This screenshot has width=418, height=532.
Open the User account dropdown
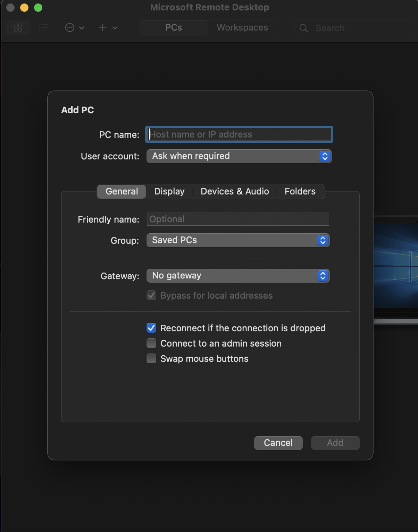239,156
